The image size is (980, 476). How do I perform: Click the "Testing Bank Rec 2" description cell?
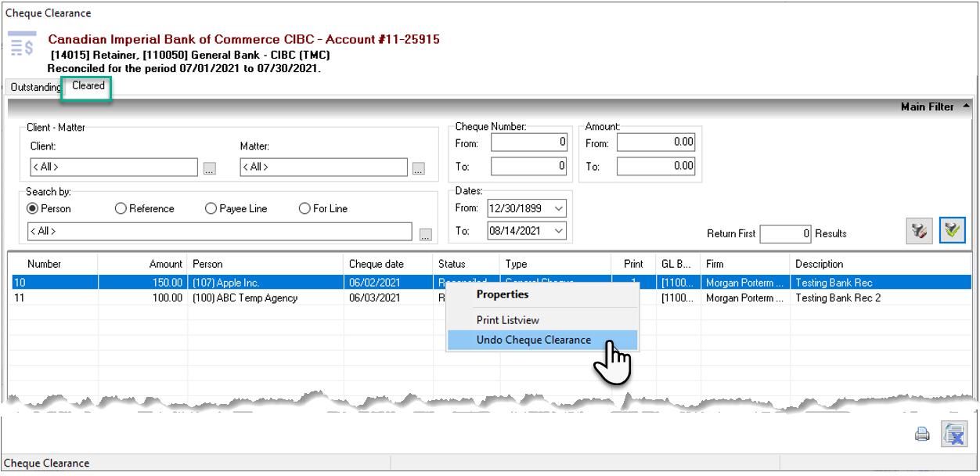[x=881, y=298]
